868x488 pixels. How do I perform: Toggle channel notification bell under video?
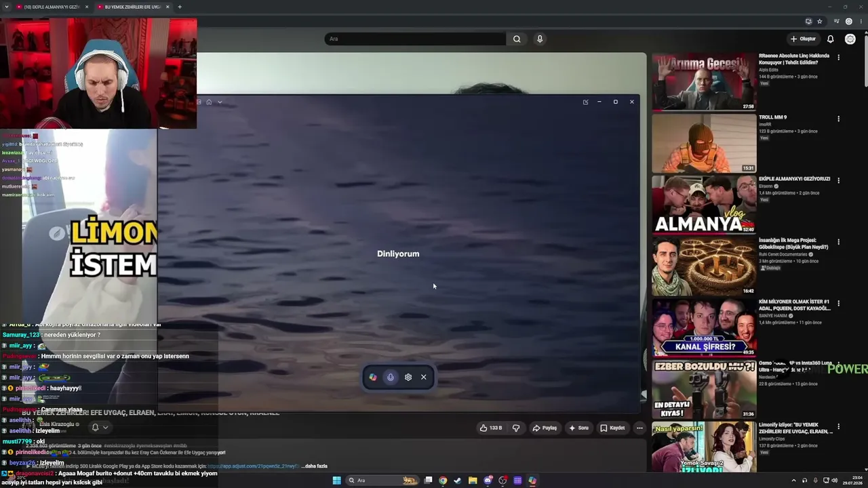point(99,427)
